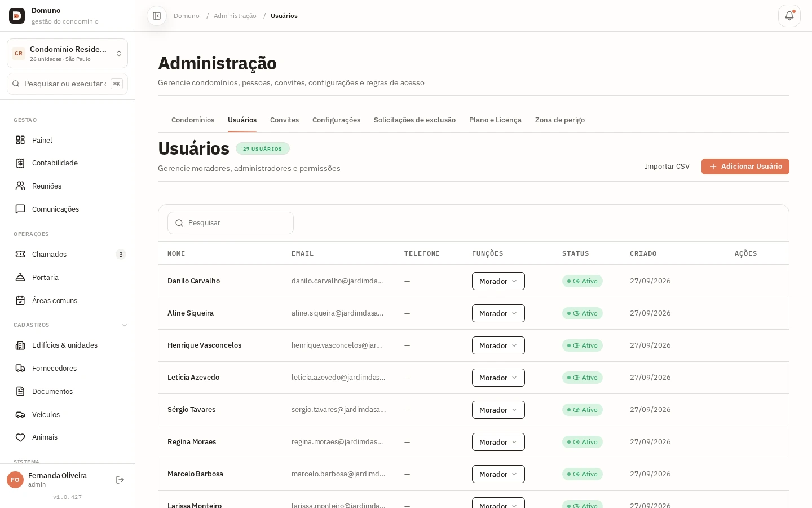Open the Configurações tab
This screenshot has width=812, height=508.
tap(336, 120)
